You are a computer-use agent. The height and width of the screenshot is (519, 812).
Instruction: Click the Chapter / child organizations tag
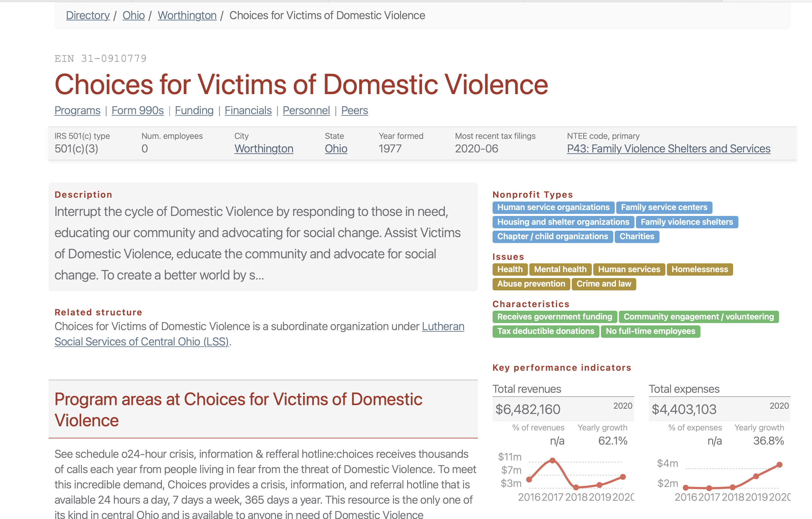[552, 237]
